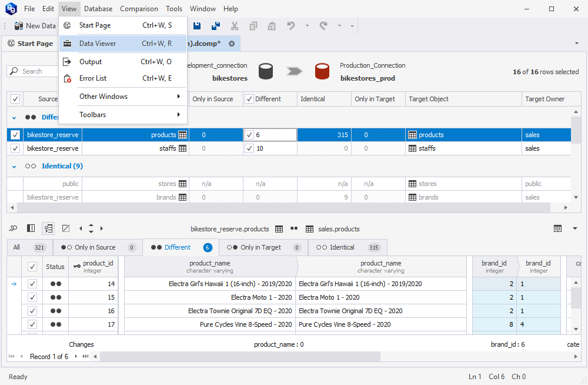The image size is (588, 385).
Task: Open the Redo history dropdown arrow
Action: 339,26
